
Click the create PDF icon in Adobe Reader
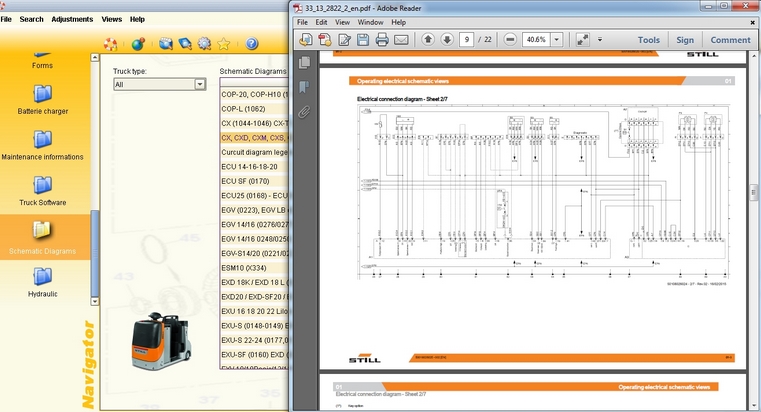pos(306,40)
